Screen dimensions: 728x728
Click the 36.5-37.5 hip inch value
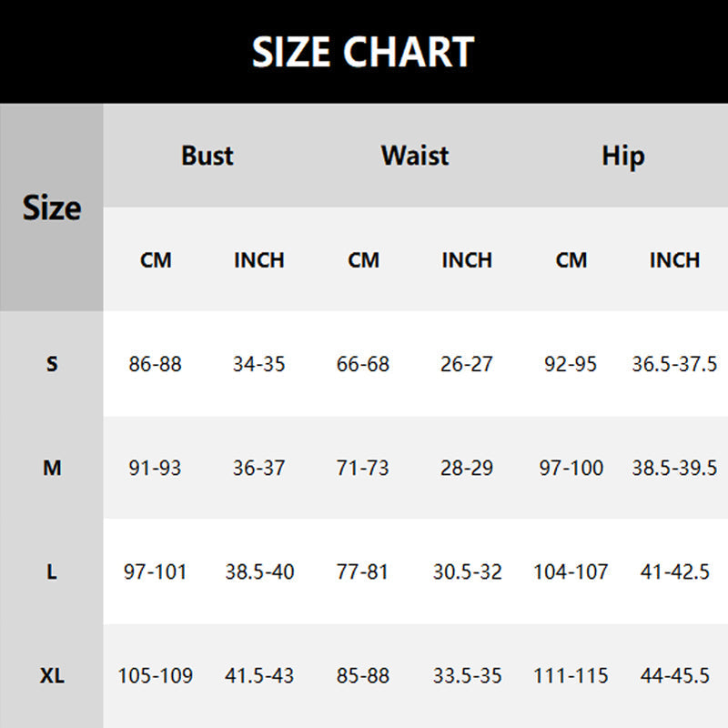[674, 364]
